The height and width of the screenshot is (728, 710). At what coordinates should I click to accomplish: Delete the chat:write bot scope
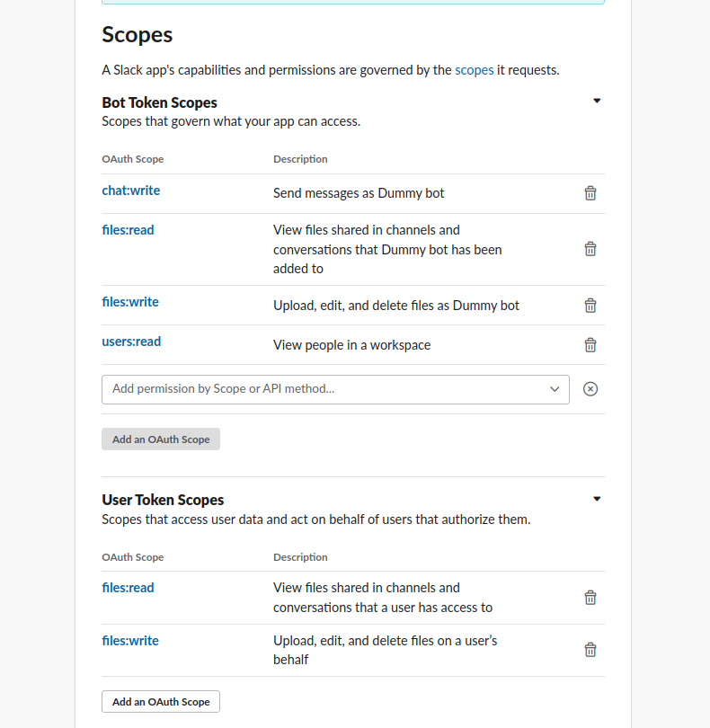[590, 193]
